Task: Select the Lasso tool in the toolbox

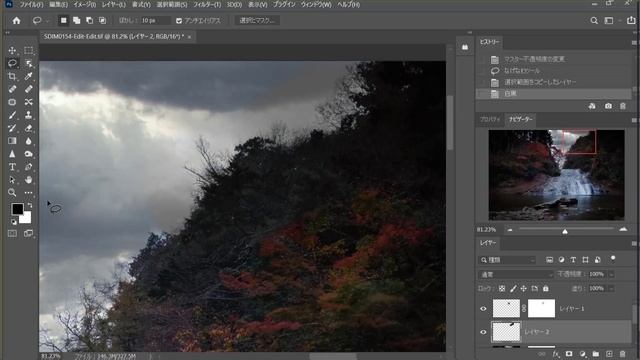Action: [12, 63]
